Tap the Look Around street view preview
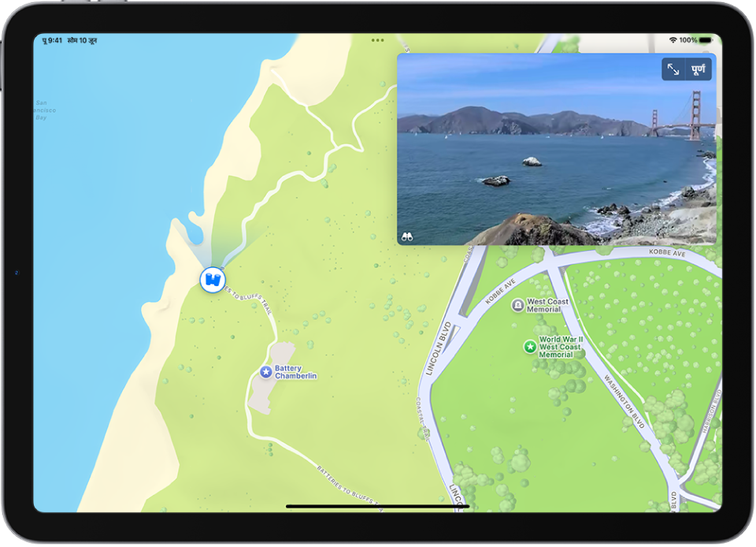756x547 pixels. tap(557, 149)
